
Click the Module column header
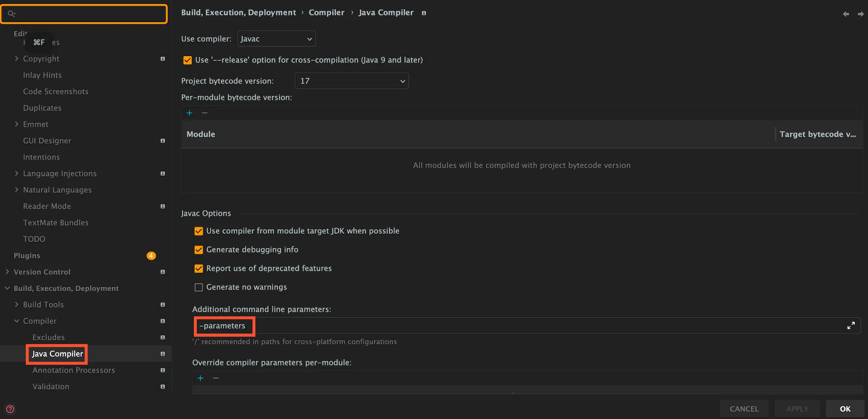tap(201, 134)
